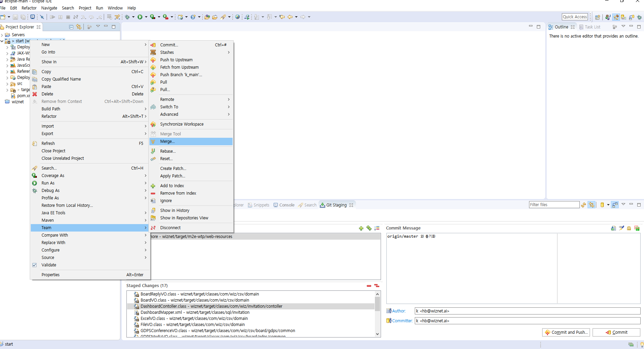644x349 pixels.
Task: Open the Navigate menu
Action: tap(49, 8)
